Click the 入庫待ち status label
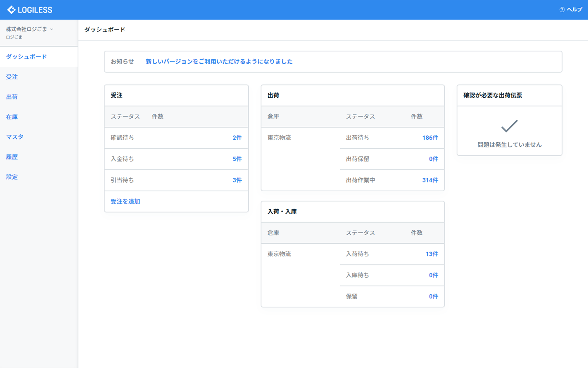588x368 pixels. pos(357,275)
